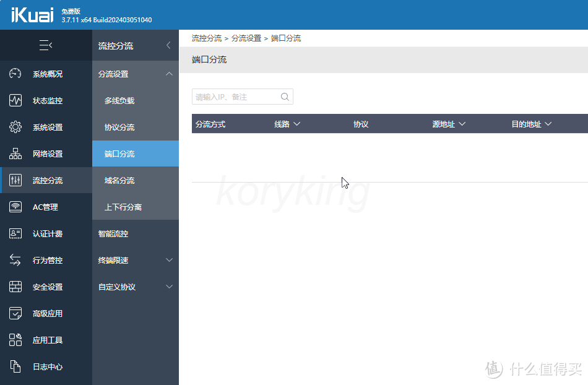Select 域名分流 in the submenu
The width and height of the screenshot is (588, 385).
click(120, 180)
